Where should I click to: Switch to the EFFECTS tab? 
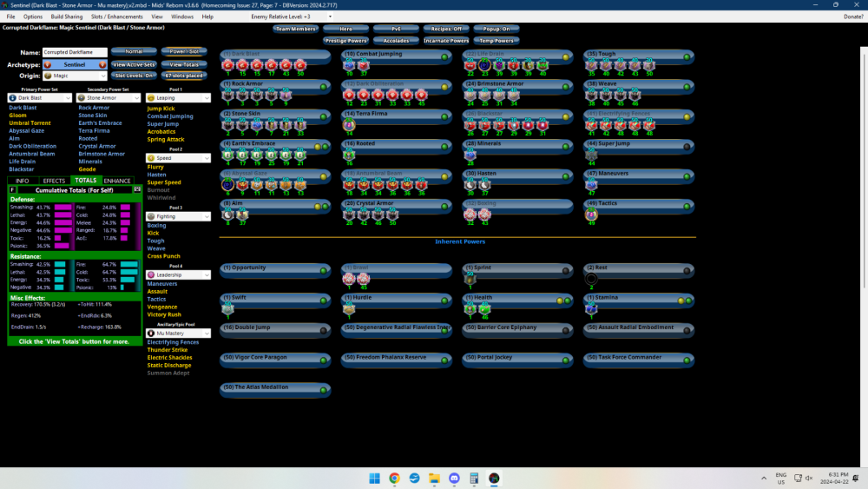tap(54, 181)
